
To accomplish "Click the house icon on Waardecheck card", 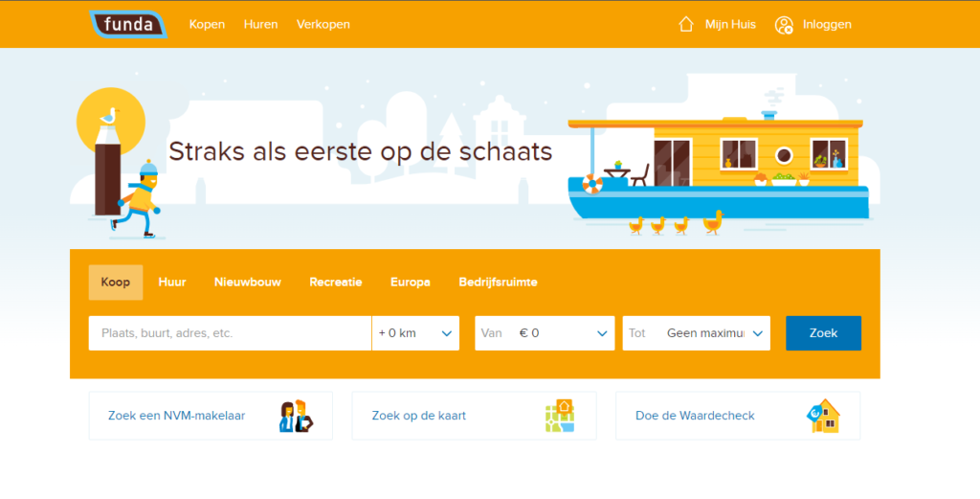I will coord(823,416).
